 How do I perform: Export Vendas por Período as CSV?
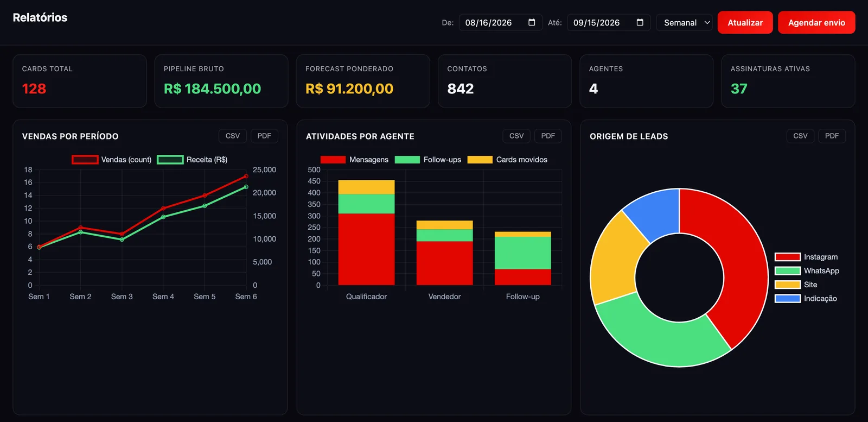tap(233, 136)
